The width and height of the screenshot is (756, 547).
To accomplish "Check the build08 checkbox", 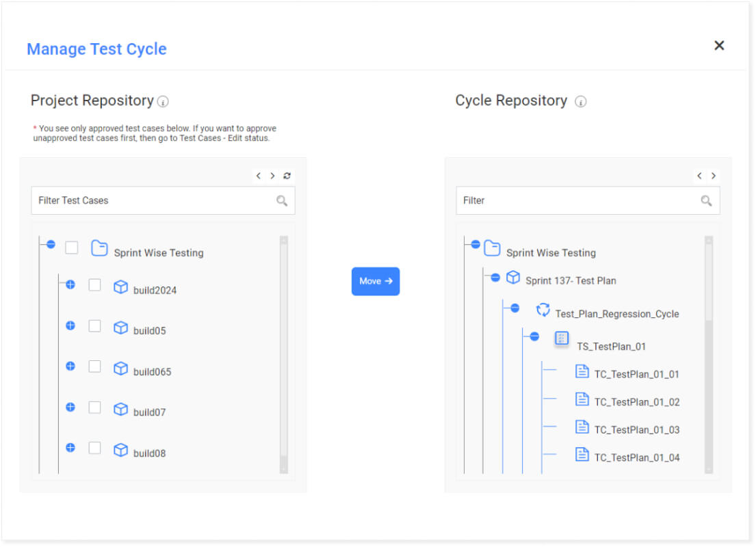I will coord(94,449).
